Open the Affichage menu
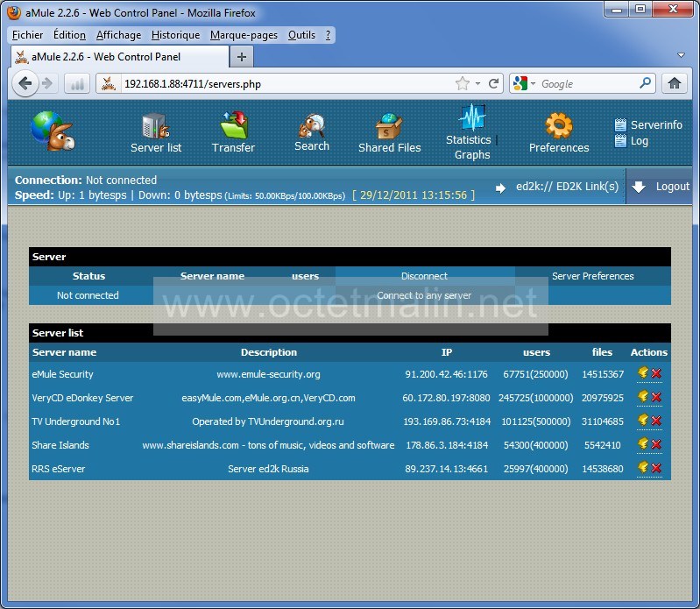700x609 pixels. coord(118,35)
